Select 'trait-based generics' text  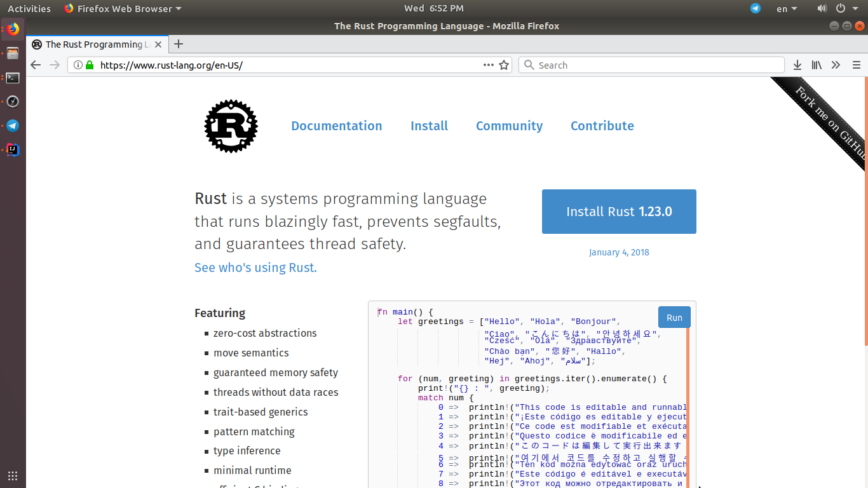(261, 412)
